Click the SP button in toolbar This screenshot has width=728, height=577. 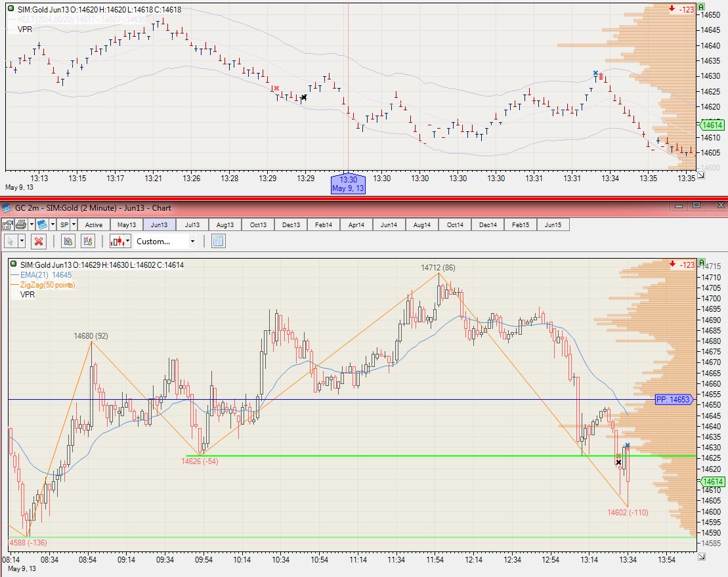[x=64, y=225]
